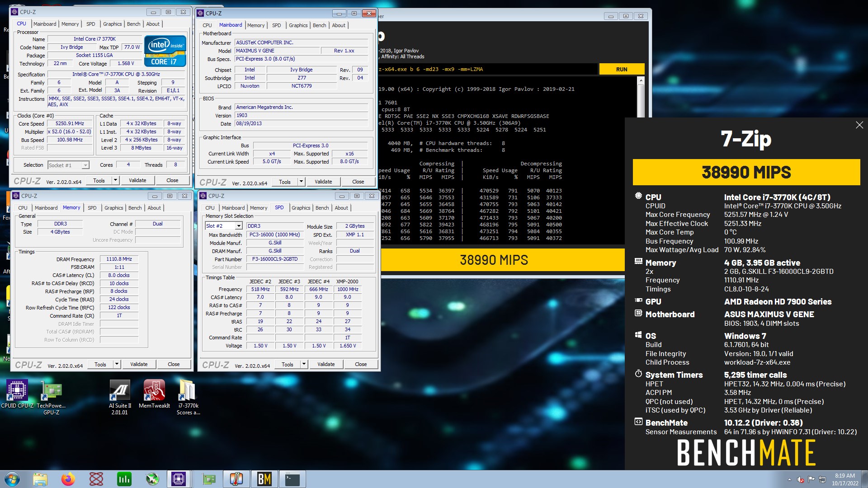Image resolution: width=868 pixels, height=488 pixels.
Task: Switch to BenchMate via BM taskbar icon
Action: [x=264, y=479]
